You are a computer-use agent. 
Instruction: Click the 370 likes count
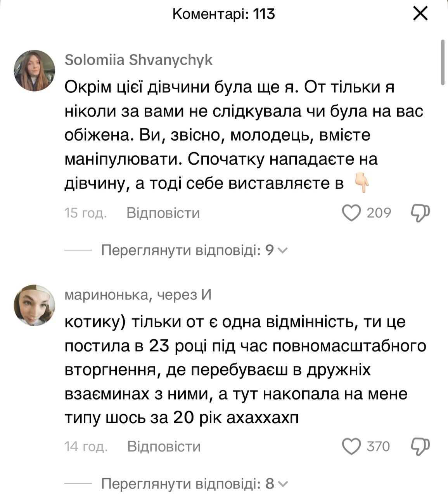[x=378, y=447]
